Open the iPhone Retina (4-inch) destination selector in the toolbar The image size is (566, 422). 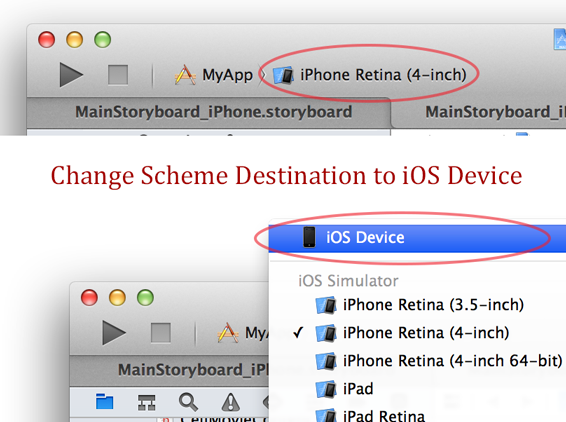pos(370,75)
